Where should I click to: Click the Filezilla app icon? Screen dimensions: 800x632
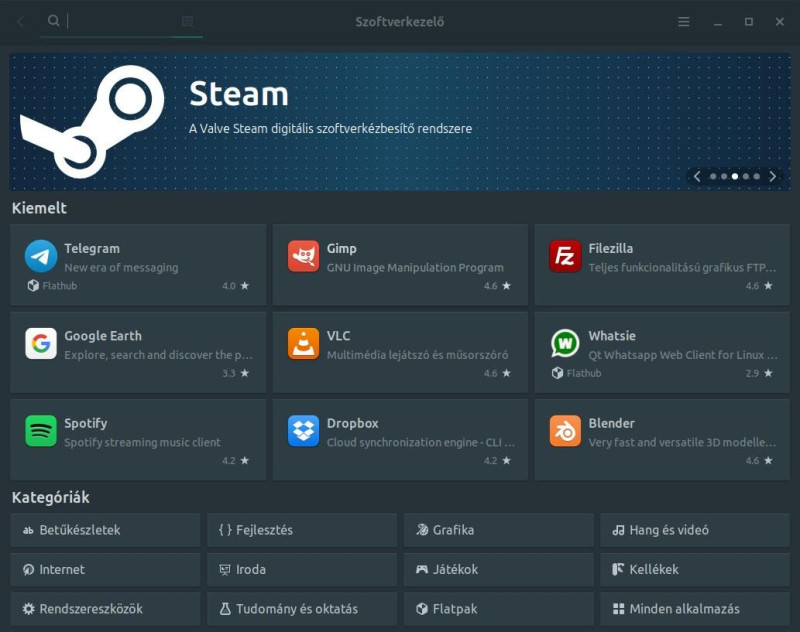(565, 256)
